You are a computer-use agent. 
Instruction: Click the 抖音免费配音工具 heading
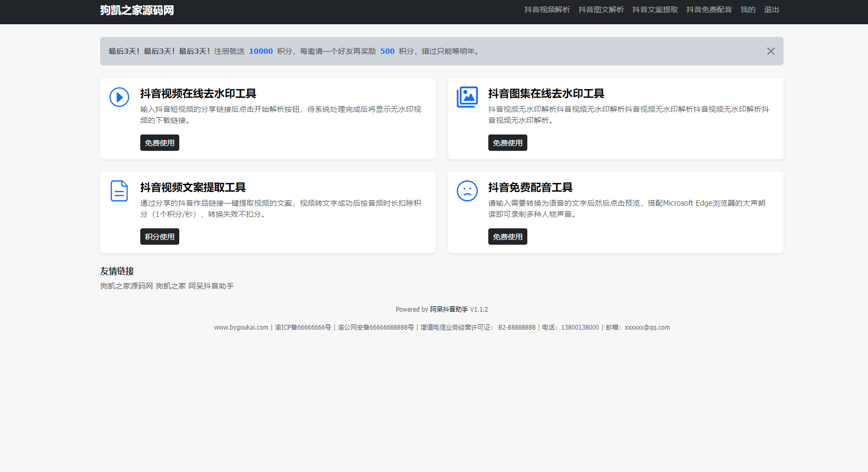coord(531,187)
